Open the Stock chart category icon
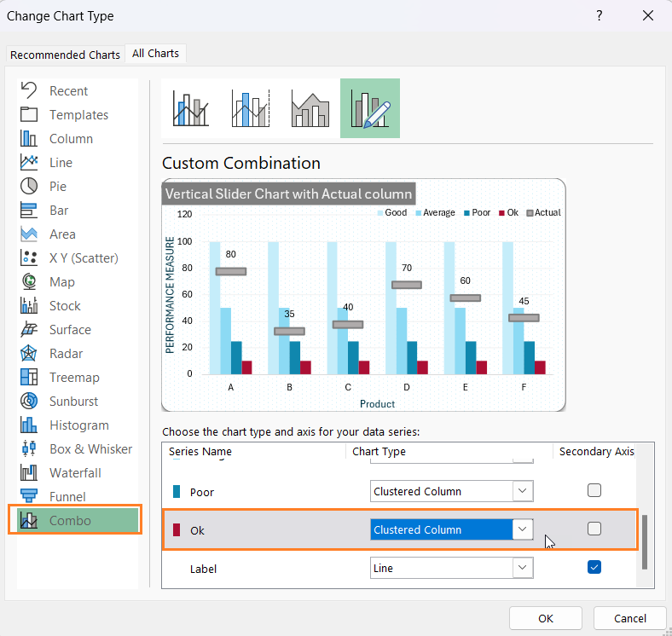The image size is (672, 636). pos(29,305)
